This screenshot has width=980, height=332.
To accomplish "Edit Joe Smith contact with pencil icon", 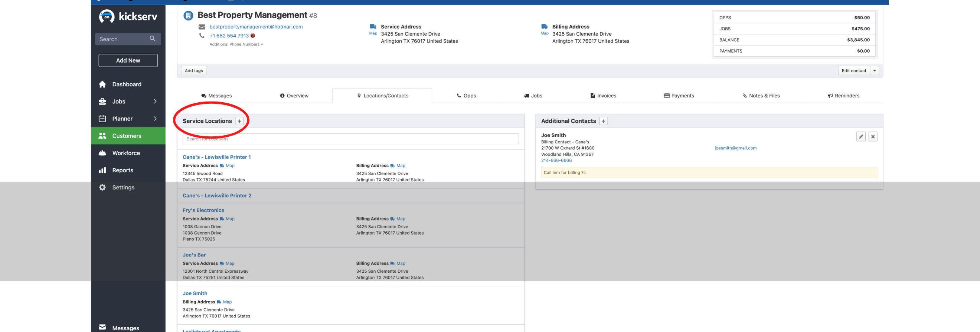I will [860, 136].
